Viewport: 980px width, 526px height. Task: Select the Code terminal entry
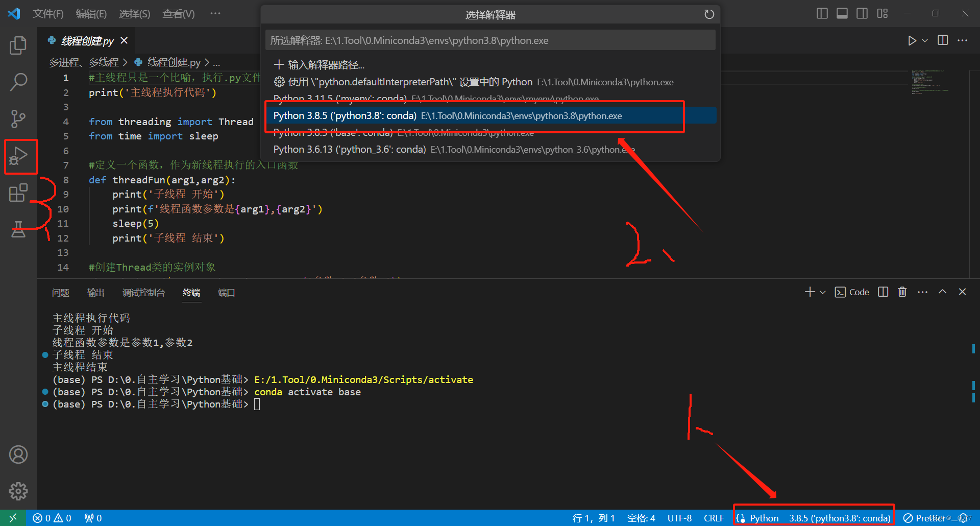(852, 292)
